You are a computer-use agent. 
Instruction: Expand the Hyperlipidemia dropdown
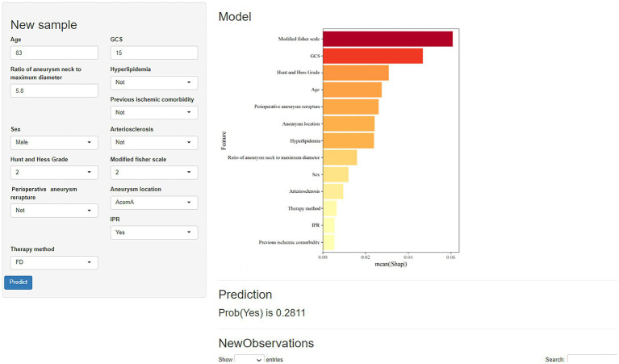pos(154,82)
